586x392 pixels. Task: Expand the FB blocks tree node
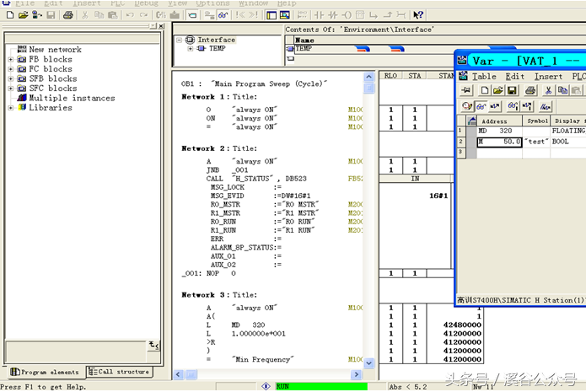[10, 60]
